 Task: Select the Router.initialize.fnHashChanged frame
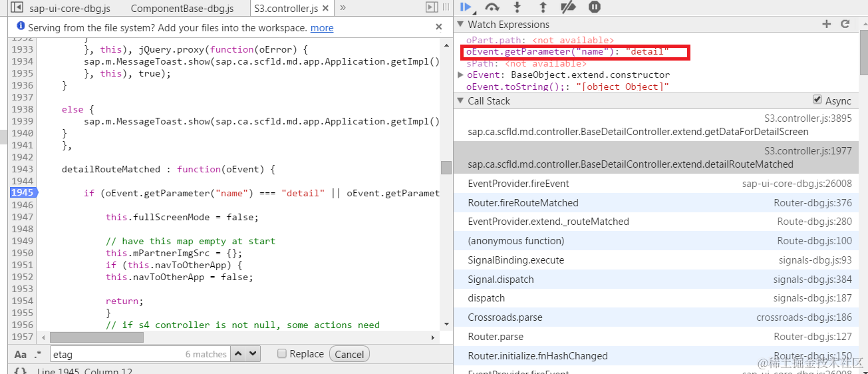(656, 356)
